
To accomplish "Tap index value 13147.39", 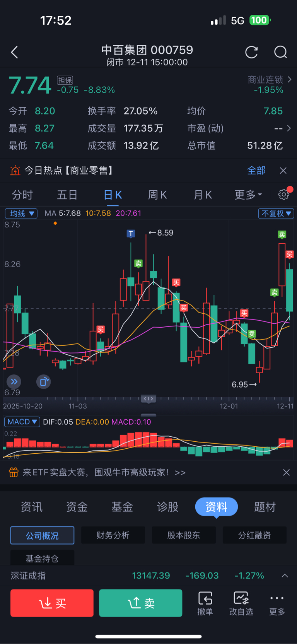I will pyautogui.click(x=151, y=576).
